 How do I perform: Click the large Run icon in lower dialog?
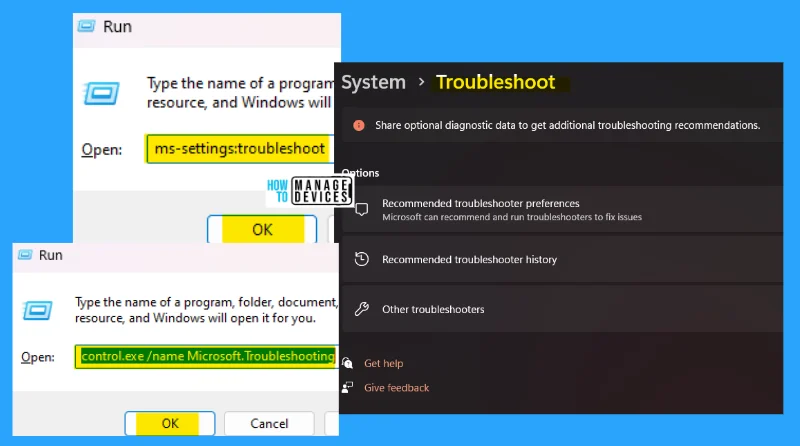(37, 310)
